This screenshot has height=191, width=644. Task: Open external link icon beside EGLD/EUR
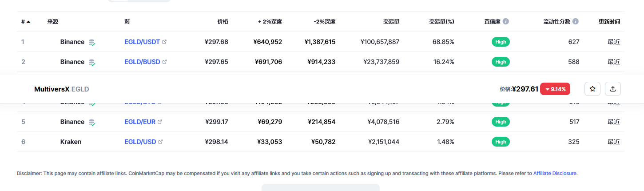tap(160, 122)
